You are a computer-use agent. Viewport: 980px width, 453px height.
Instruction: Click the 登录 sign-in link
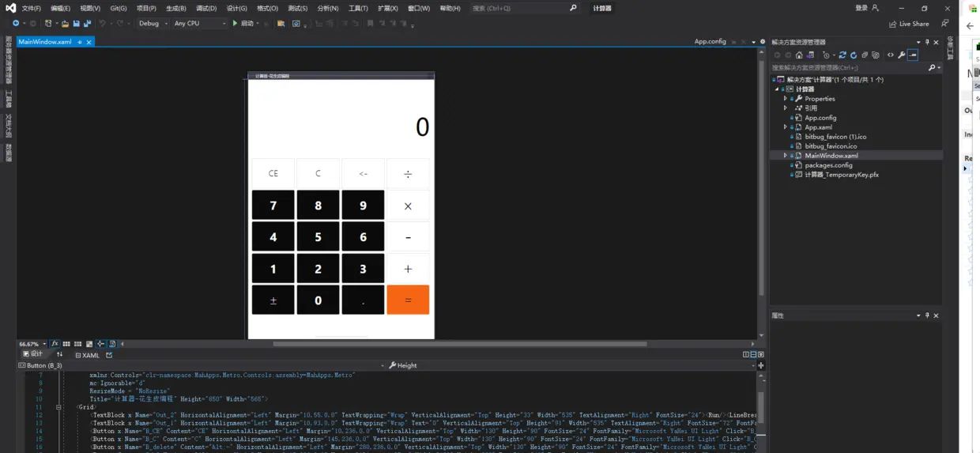[x=861, y=8]
